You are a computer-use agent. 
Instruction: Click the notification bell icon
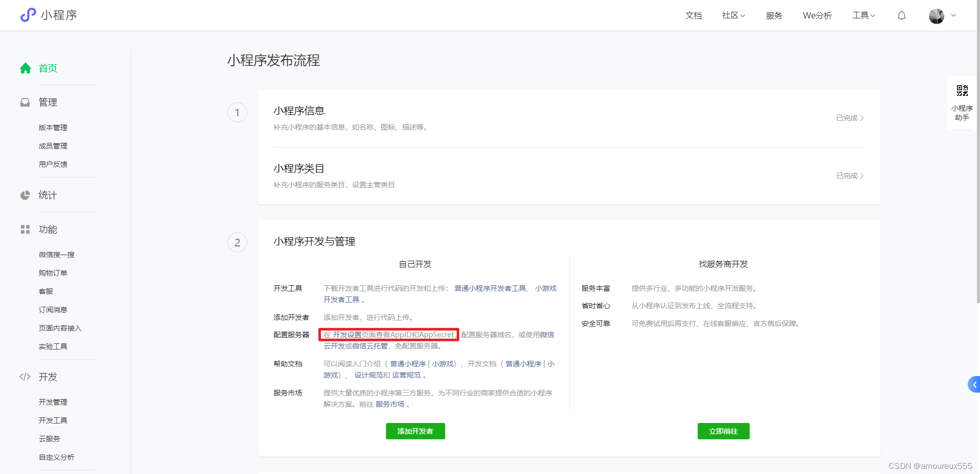pos(901,15)
